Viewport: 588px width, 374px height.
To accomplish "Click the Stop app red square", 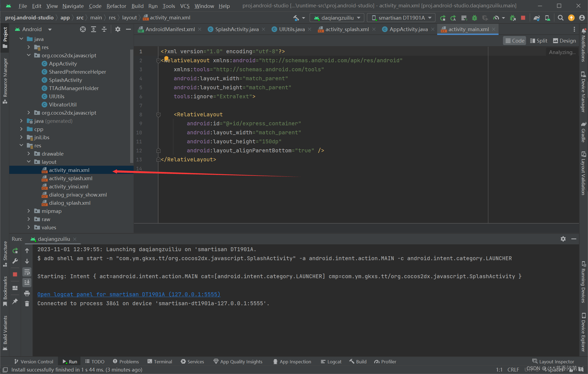I will coord(523,18).
